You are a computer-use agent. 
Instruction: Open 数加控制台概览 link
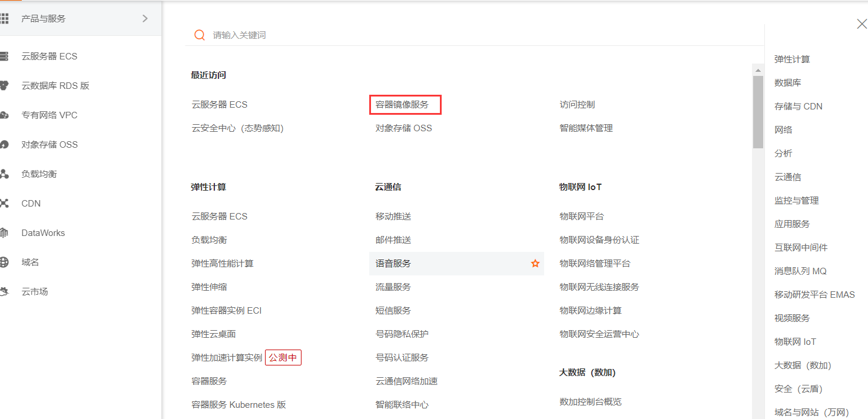(591, 402)
